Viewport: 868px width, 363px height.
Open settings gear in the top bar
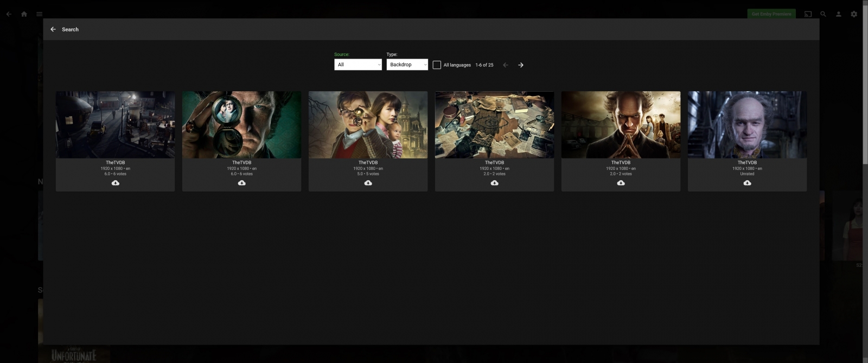click(854, 14)
